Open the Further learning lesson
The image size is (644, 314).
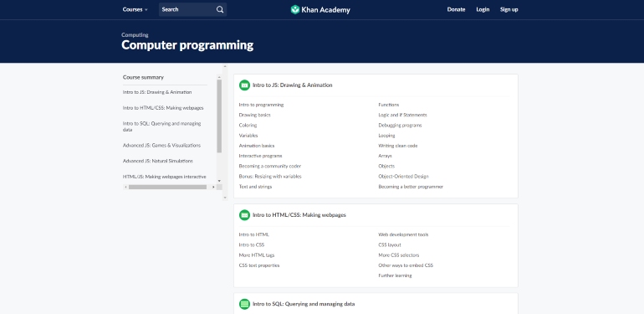click(x=395, y=275)
